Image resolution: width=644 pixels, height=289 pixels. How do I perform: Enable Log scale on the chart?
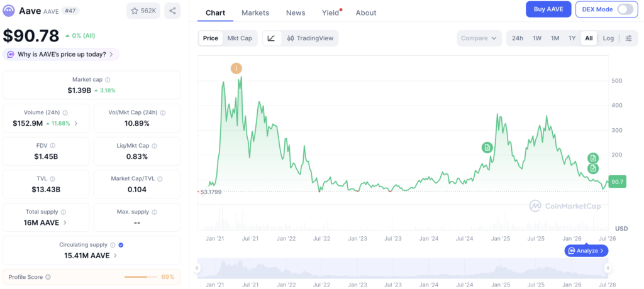(x=608, y=38)
